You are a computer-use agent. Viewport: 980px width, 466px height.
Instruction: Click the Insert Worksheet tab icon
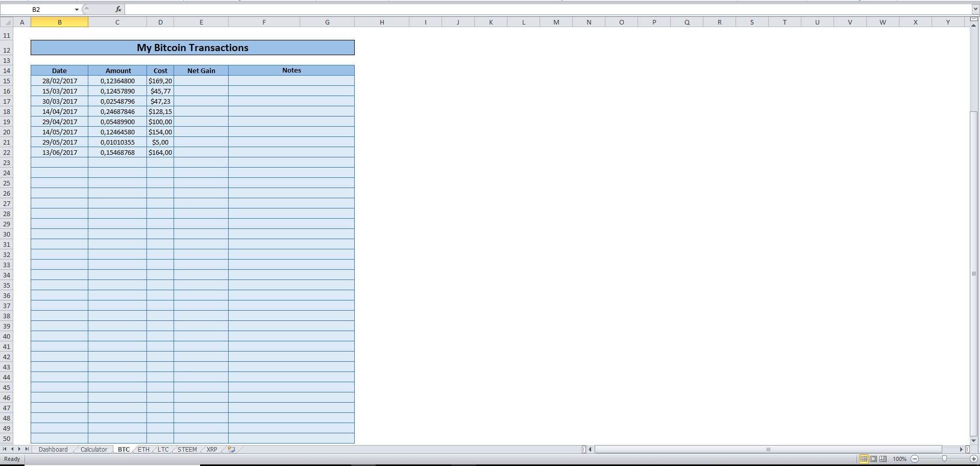point(230,450)
